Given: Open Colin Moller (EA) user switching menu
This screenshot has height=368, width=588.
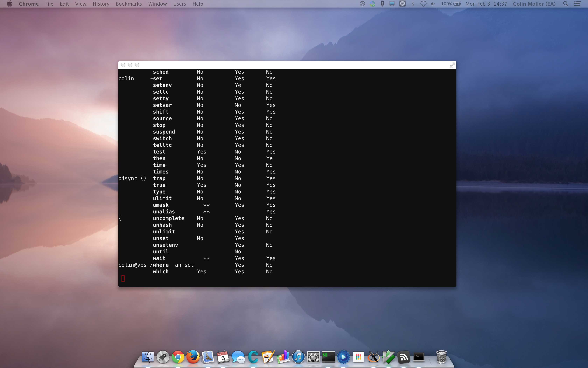Looking at the screenshot, I should [534, 4].
